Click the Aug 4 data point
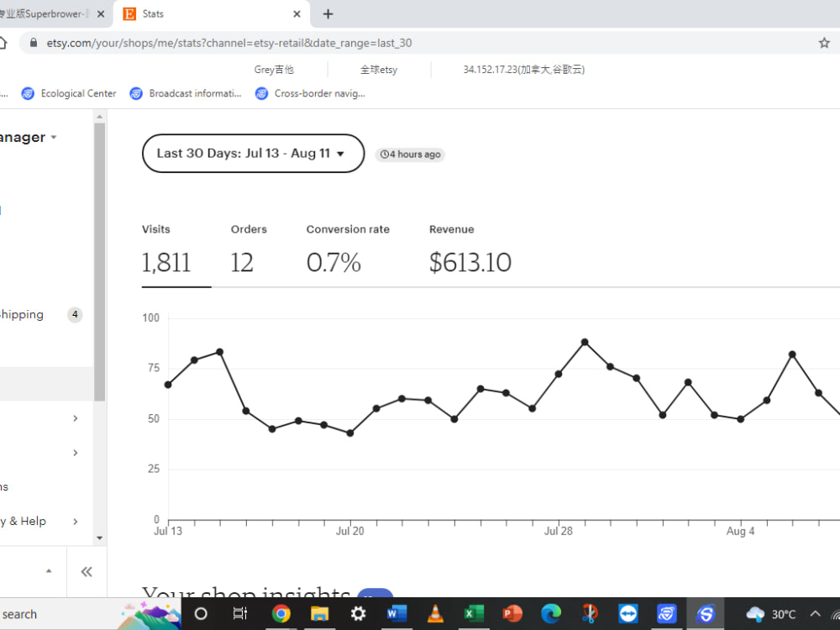This screenshot has height=630, width=840. [x=740, y=419]
